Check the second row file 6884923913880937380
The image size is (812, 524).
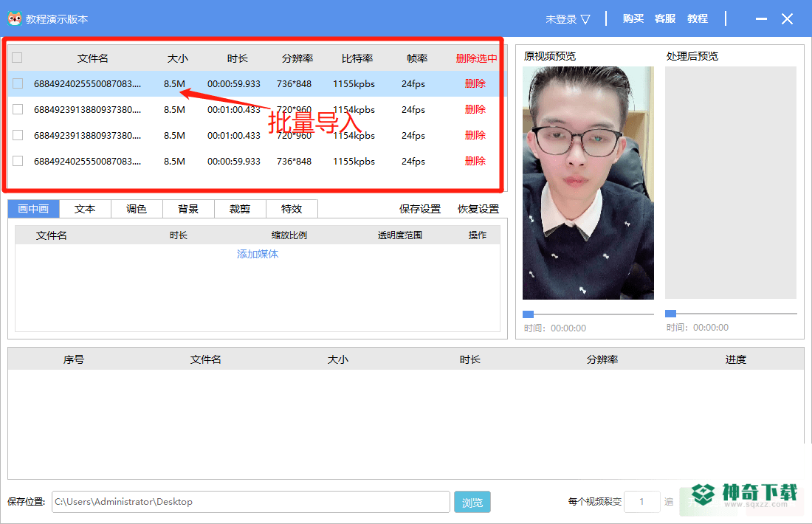[18, 109]
